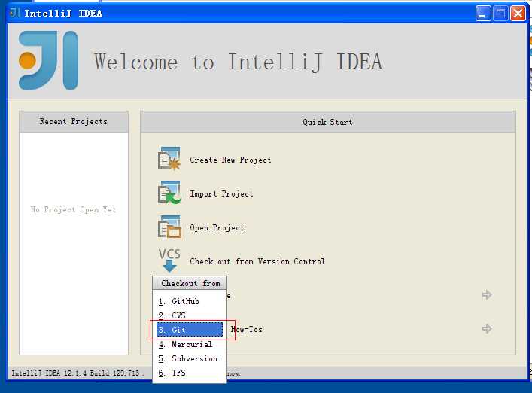Screen dimensions: 532x393
Task: Click Import Project label
Action: 221,193
